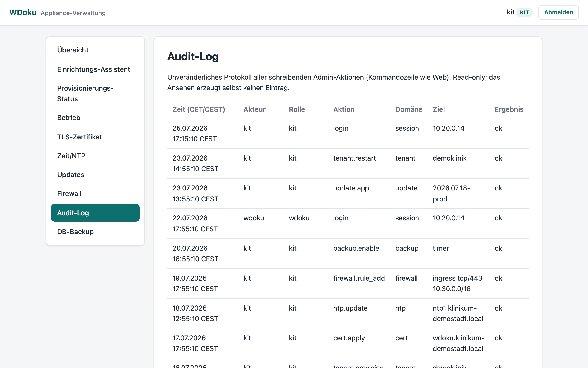Click the Ergebnis column header
Screen dimensions: 588x368
pyautogui.click(x=509, y=109)
